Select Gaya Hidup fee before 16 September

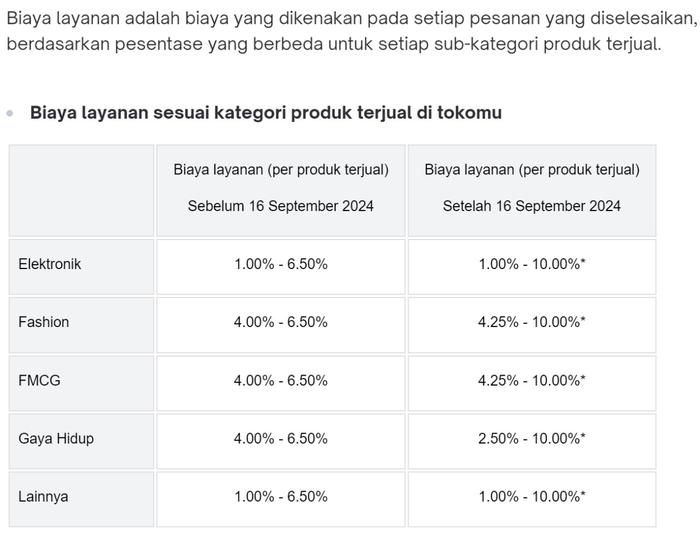tap(281, 439)
